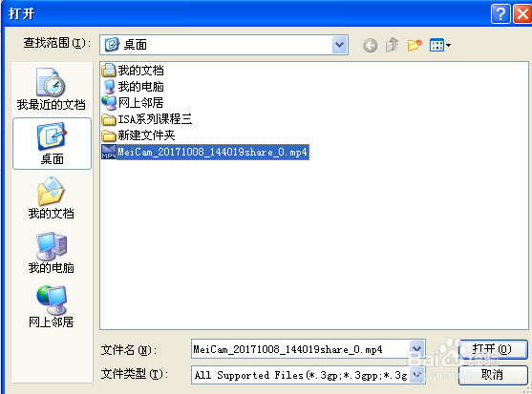Select 我的文档 in the file list
The height and width of the screenshot is (394, 532).
[133, 71]
